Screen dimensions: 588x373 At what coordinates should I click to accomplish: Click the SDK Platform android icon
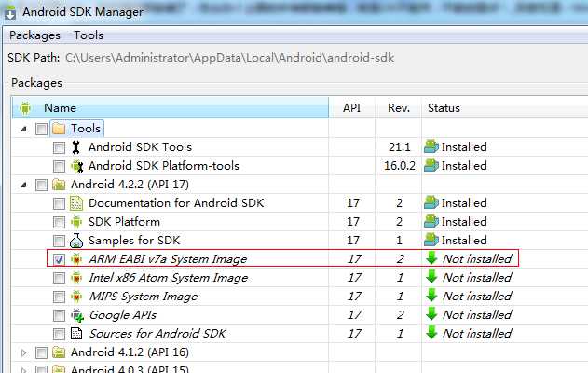pyautogui.click(x=76, y=222)
